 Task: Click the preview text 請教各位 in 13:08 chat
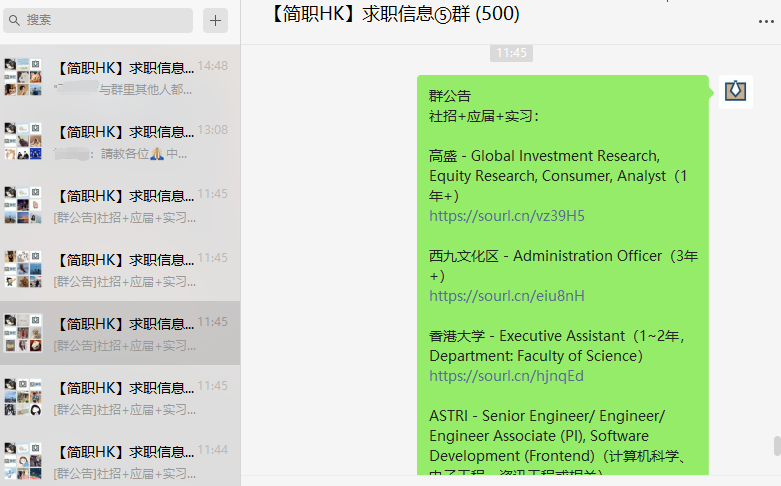125,154
